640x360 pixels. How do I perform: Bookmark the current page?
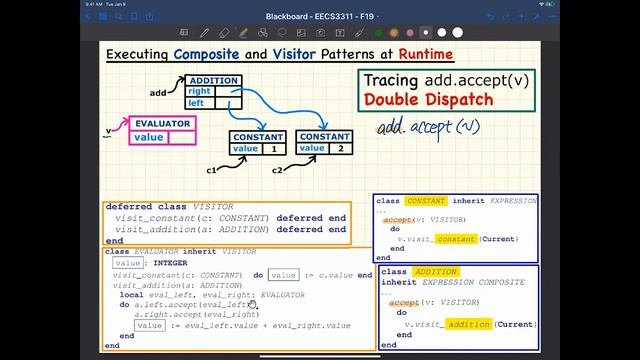point(134,17)
